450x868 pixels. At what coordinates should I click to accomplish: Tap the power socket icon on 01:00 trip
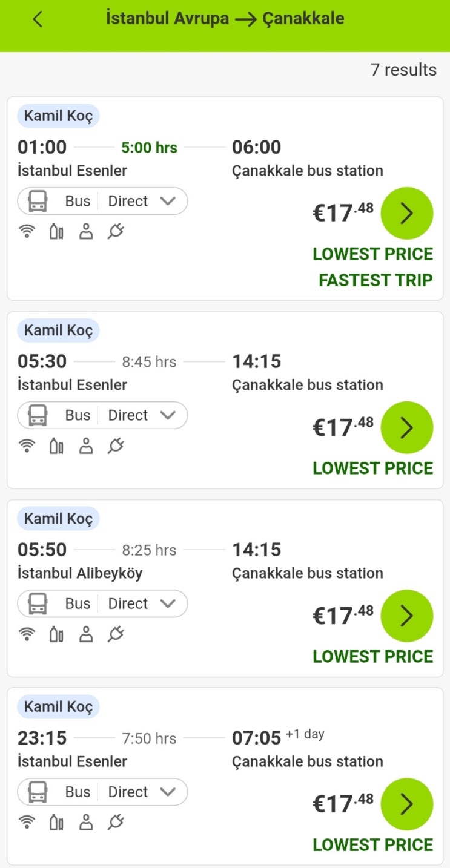(116, 231)
